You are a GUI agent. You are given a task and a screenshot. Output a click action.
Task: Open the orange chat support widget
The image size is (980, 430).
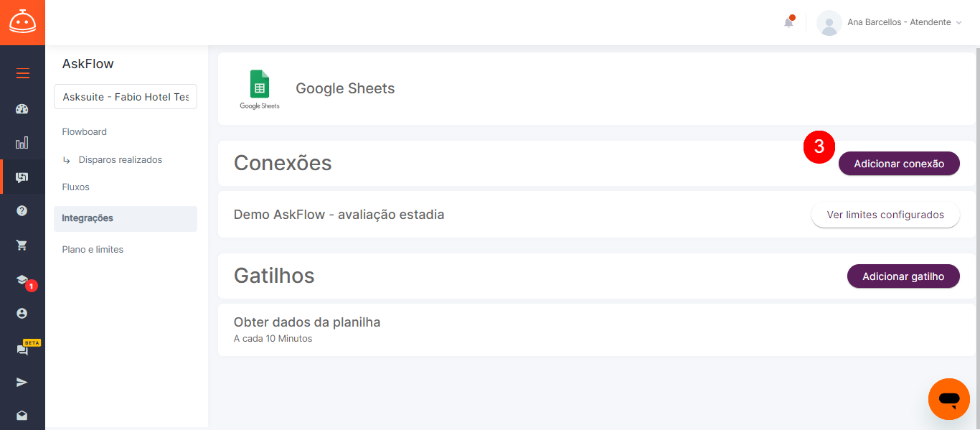(949, 399)
